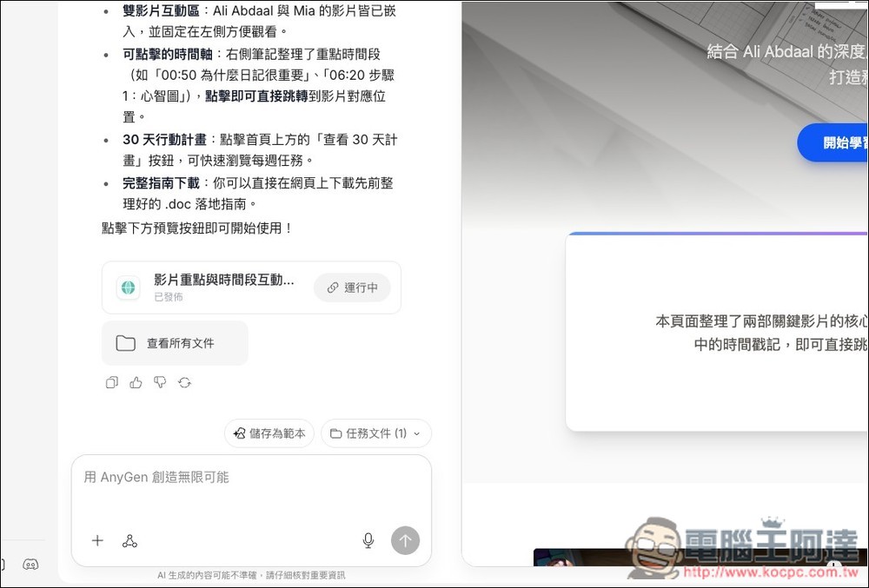The width and height of the screenshot is (869, 588).
Task: Give the response a thumbs up
Action: pos(136,382)
